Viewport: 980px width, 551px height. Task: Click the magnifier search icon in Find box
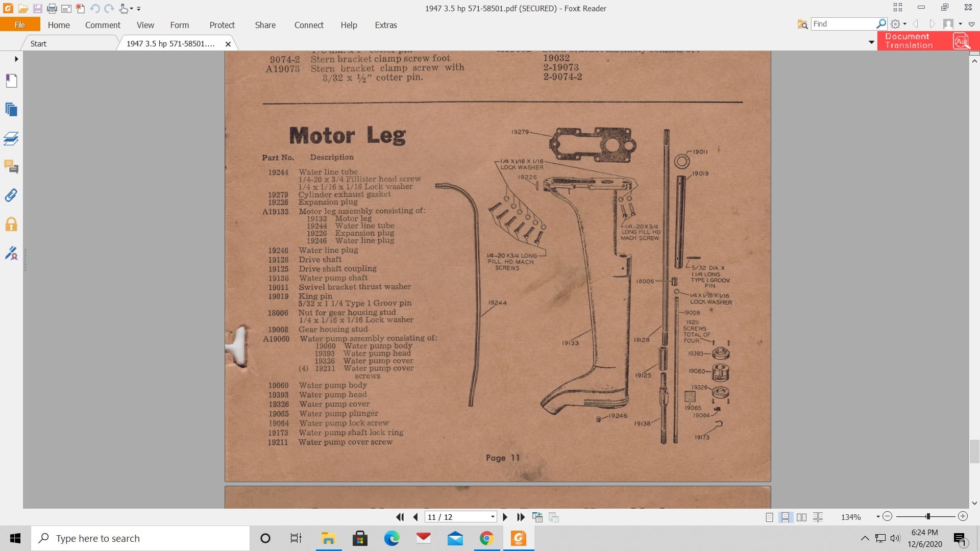point(881,24)
